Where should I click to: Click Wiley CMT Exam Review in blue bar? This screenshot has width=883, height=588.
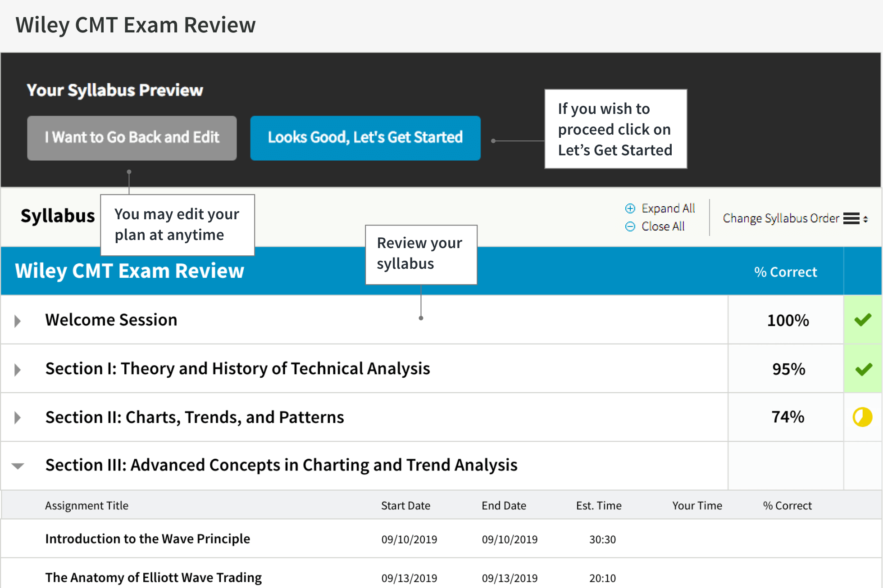[129, 271]
